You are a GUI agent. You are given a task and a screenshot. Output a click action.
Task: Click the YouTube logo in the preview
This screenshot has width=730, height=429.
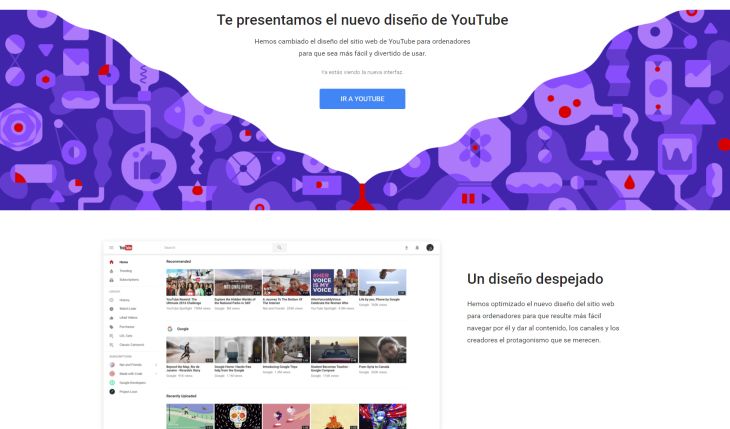(126, 248)
